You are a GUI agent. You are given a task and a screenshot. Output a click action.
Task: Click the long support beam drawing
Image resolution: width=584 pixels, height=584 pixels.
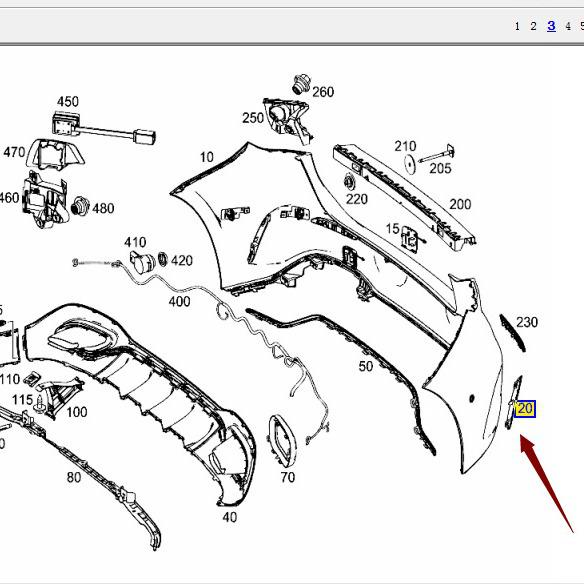click(x=404, y=197)
